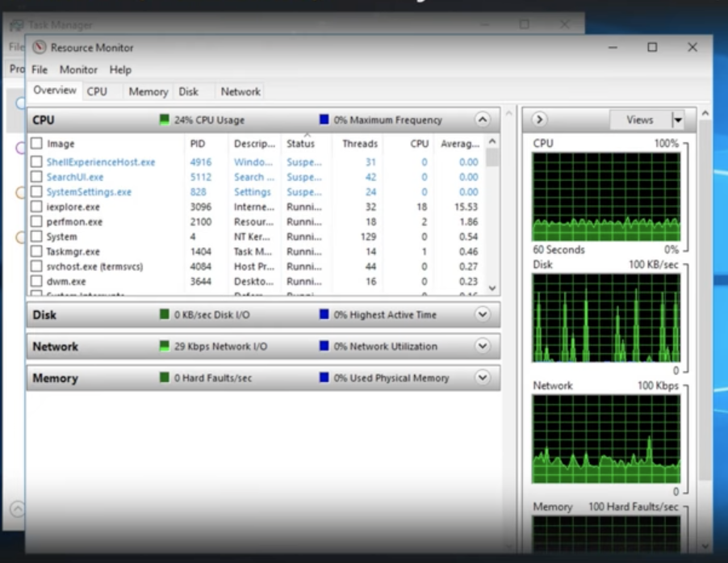728x563 pixels.
Task: Check the SystemSettings.exe checkbox
Action: point(36,191)
